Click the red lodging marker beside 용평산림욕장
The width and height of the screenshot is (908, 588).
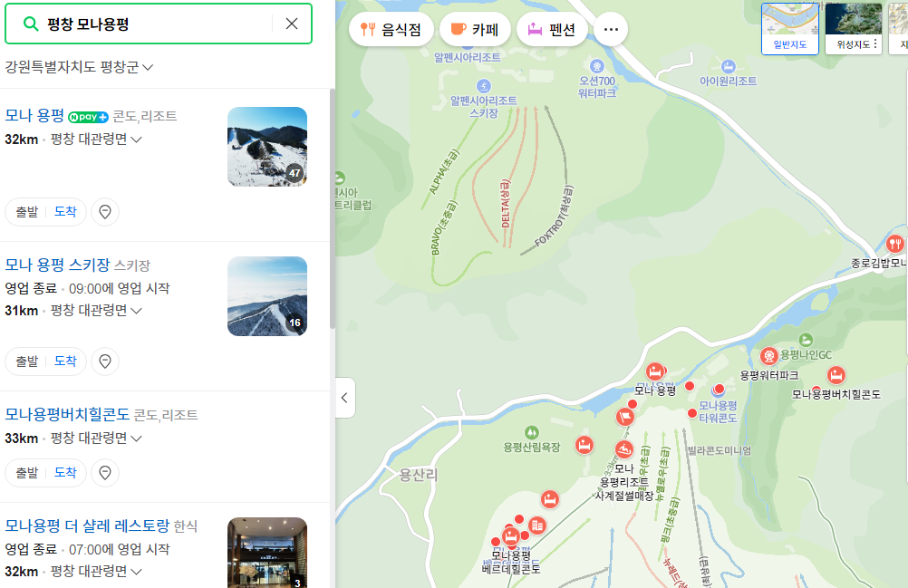[584, 445]
